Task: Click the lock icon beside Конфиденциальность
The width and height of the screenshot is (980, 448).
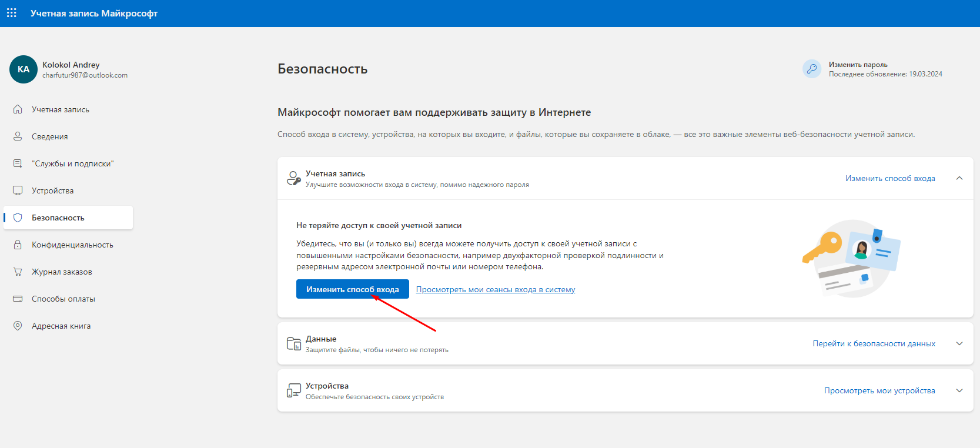Action: point(18,245)
